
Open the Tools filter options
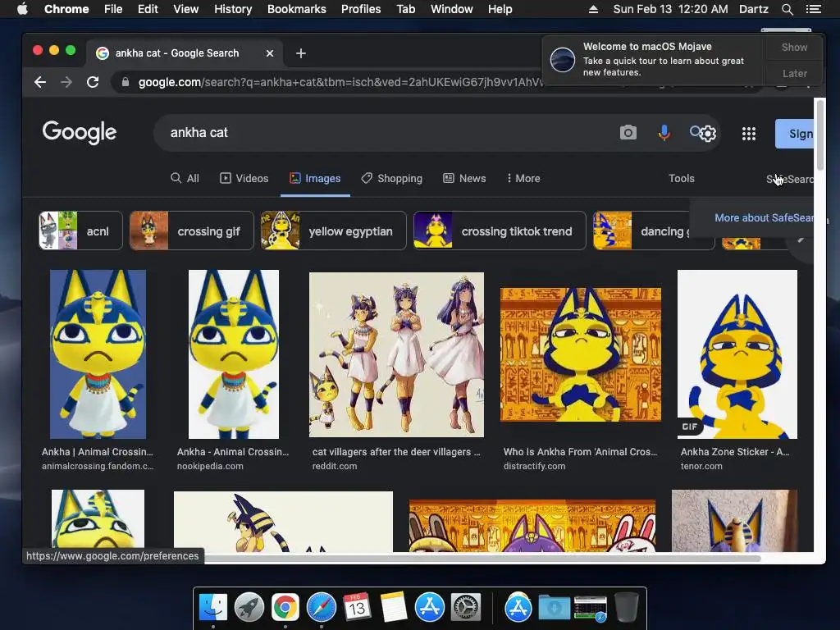(x=682, y=178)
